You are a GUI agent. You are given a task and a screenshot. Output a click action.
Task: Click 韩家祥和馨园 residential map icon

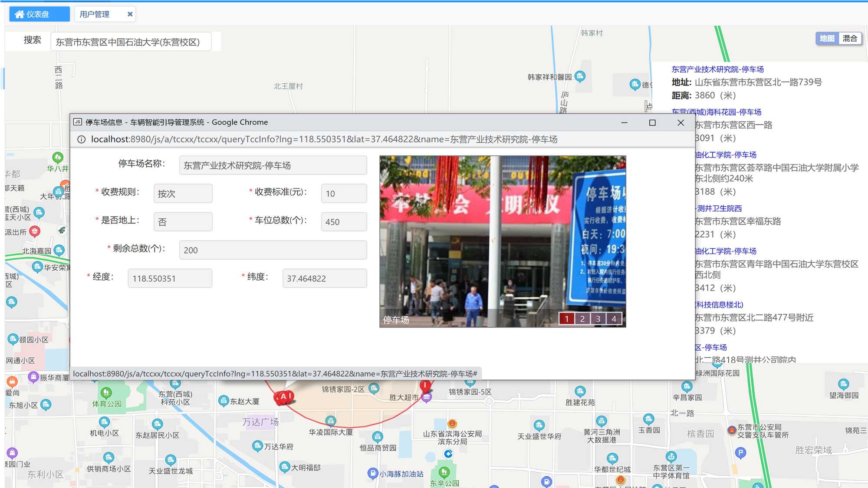point(580,76)
